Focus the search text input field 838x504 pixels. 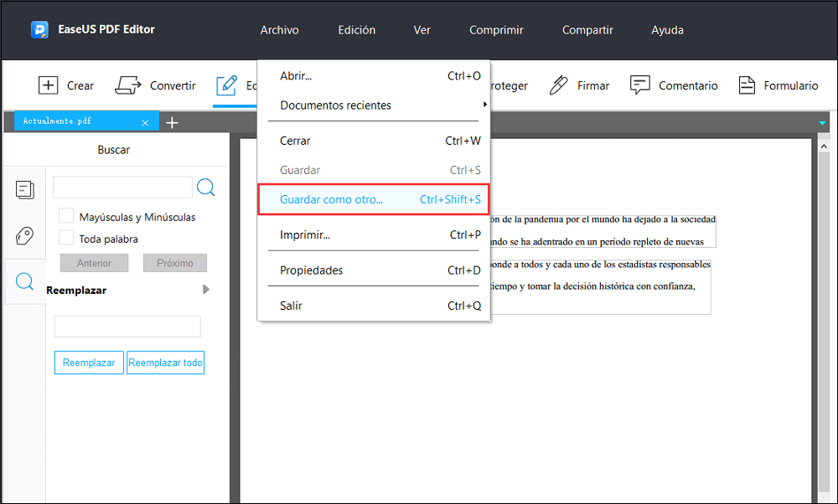122,188
